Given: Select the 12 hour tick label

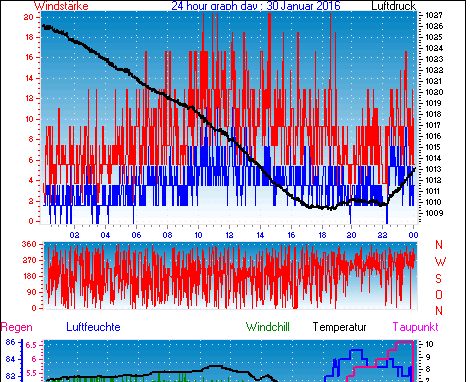Looking at the screenshot, I should point(229,235).
